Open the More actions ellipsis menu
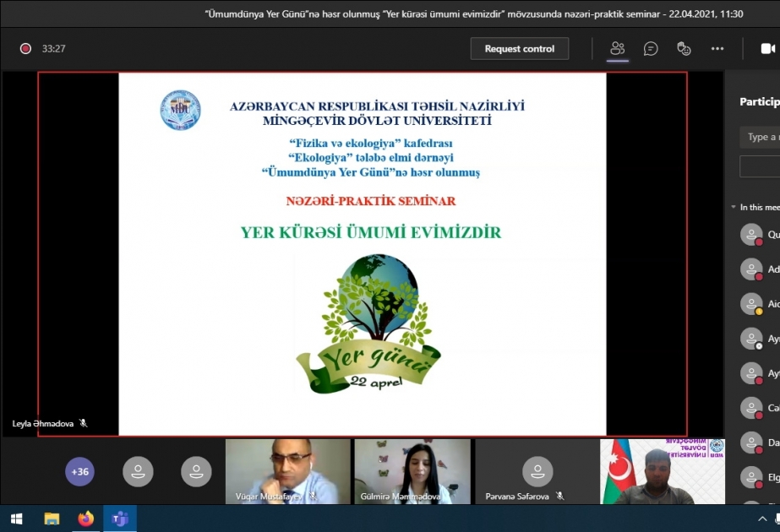The height and width of the screenshot is (532, 780). (717, 49)
